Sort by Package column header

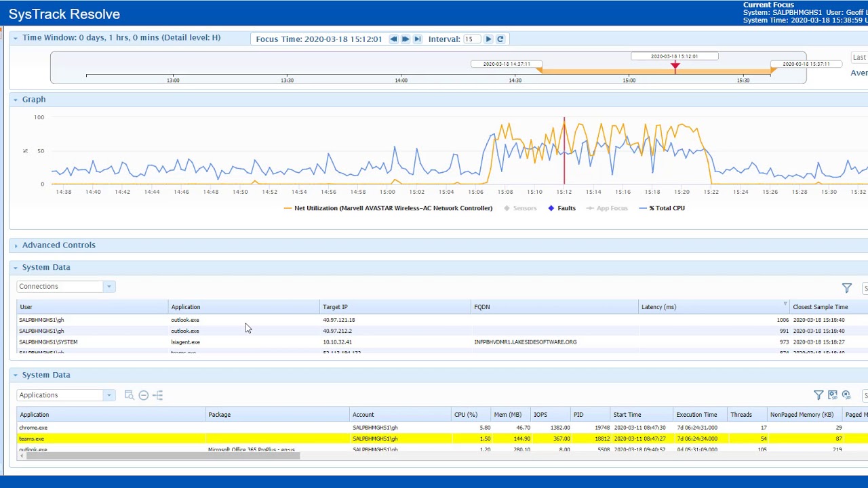pos(277,415)
